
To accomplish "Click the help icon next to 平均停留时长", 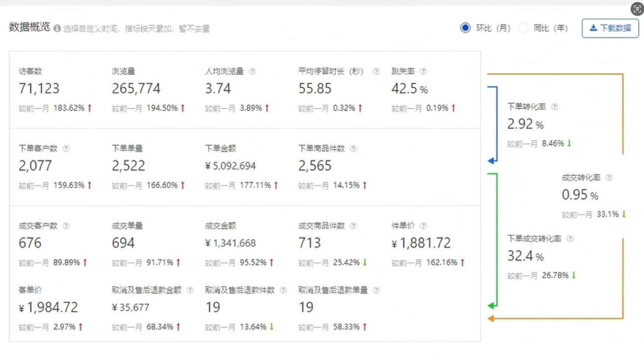I will coord(377,71).
